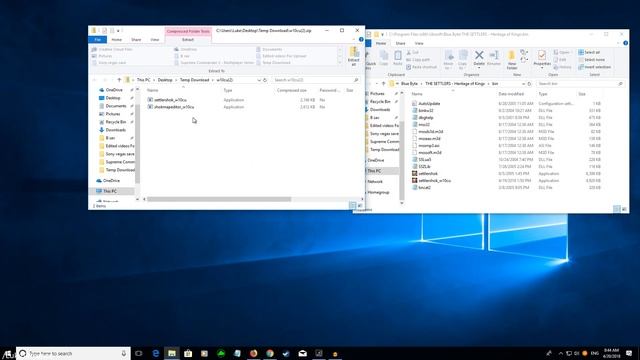Click the Rename icon in the bin window
640x360 pixels.
[493, 58]
